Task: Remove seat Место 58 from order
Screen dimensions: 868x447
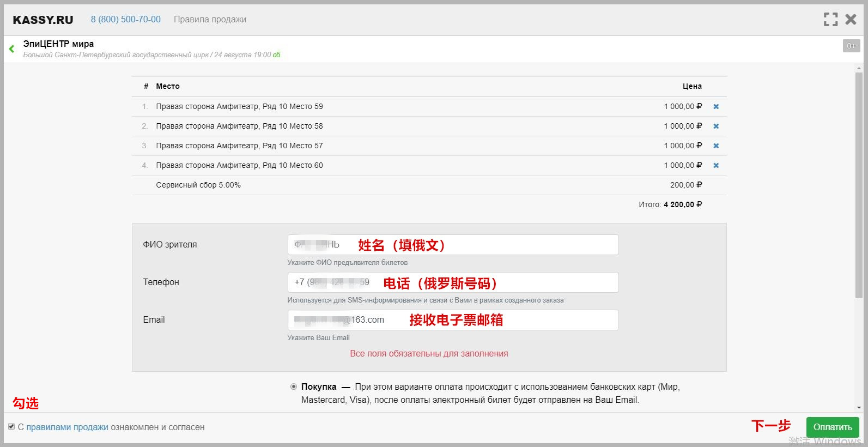Action: (x=716, y=126)
